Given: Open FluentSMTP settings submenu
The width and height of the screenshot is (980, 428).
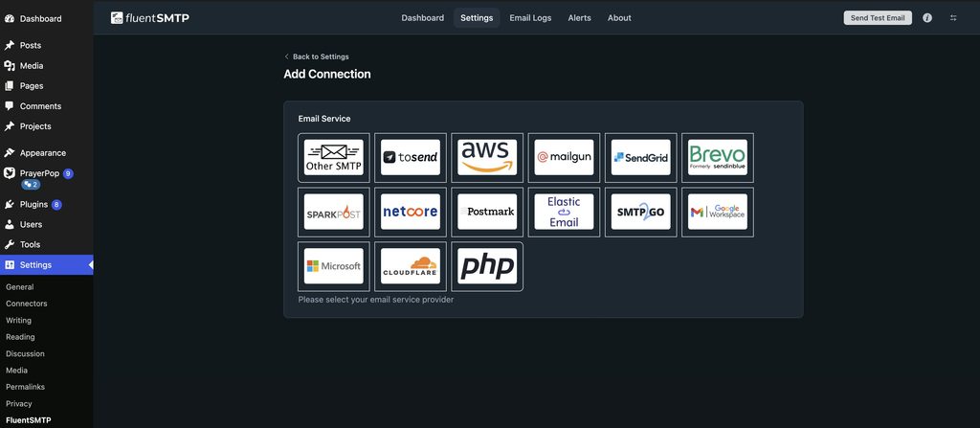Looking at the screenshot, I should (x=28, y=420).
